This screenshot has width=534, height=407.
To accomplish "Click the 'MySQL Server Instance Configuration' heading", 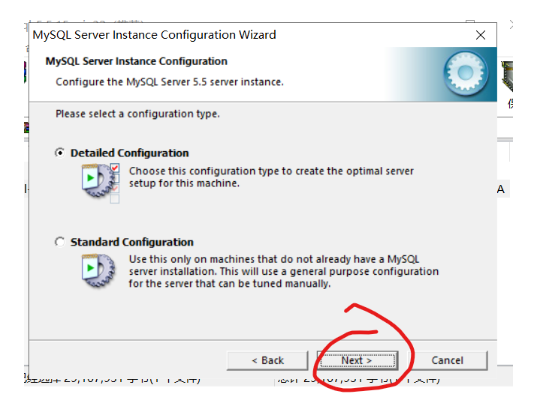I will click(136, 61).
